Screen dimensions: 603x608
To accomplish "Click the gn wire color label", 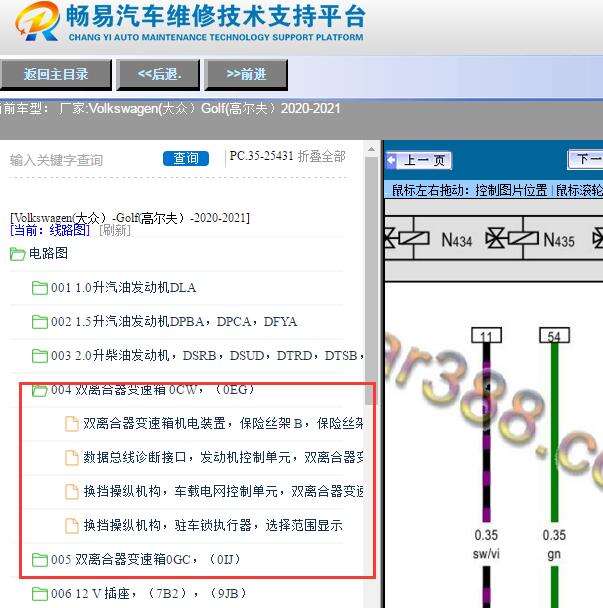I will (554, 554).
